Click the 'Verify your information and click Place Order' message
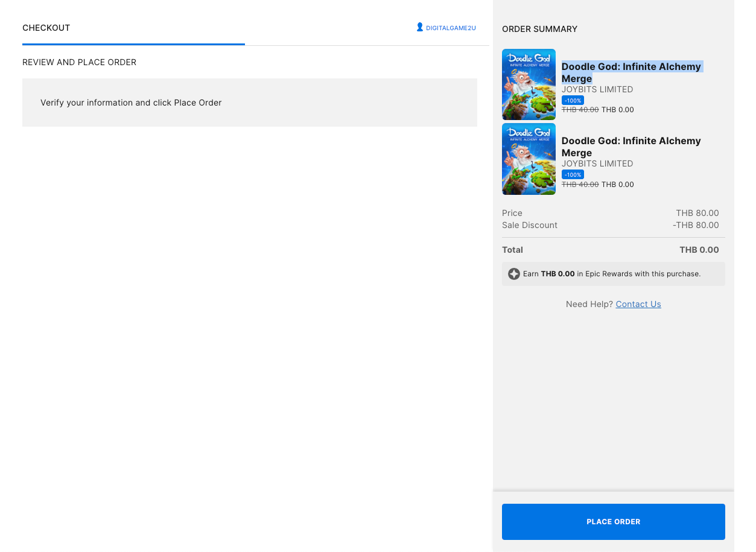The image size is (756, 552). click(x=131, y=103)
